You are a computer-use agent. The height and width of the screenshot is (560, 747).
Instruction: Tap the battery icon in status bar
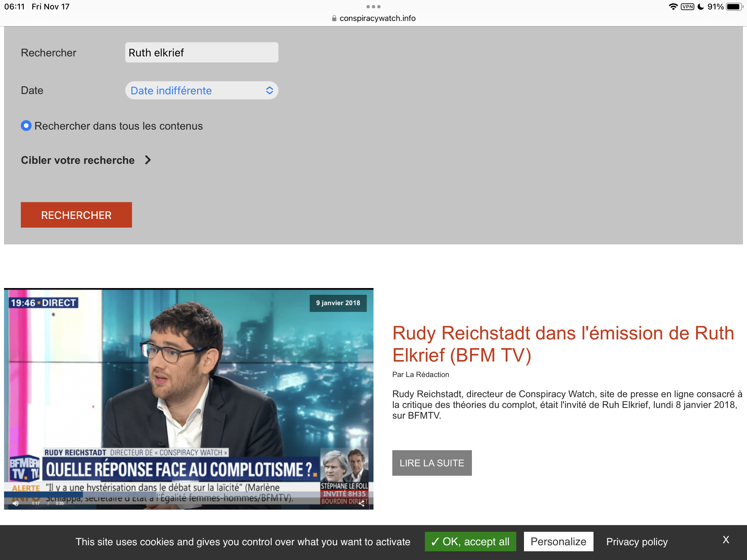[734, 7]
